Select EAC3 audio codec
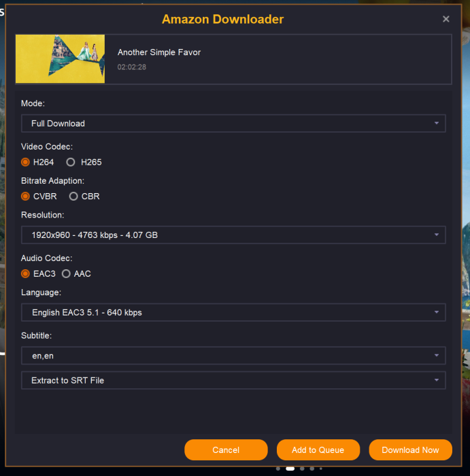 click(26, 274)
